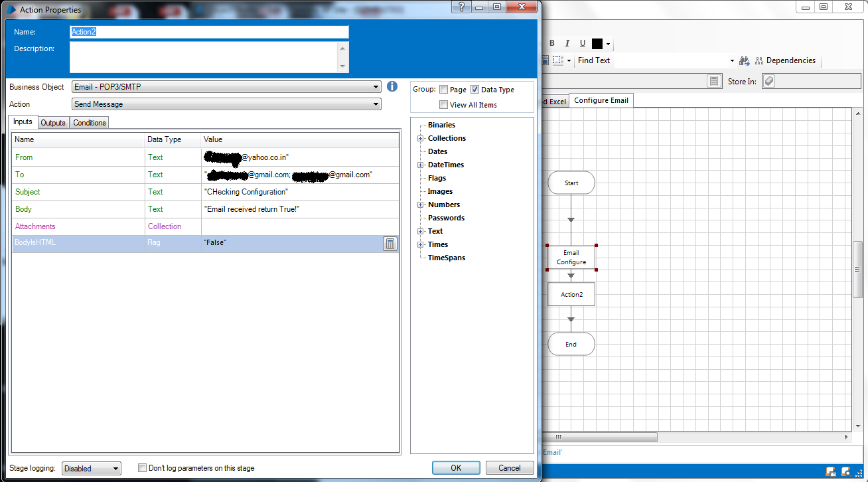Expand the Collections tree item
This screenshot has height=482, width=868.
421,138
